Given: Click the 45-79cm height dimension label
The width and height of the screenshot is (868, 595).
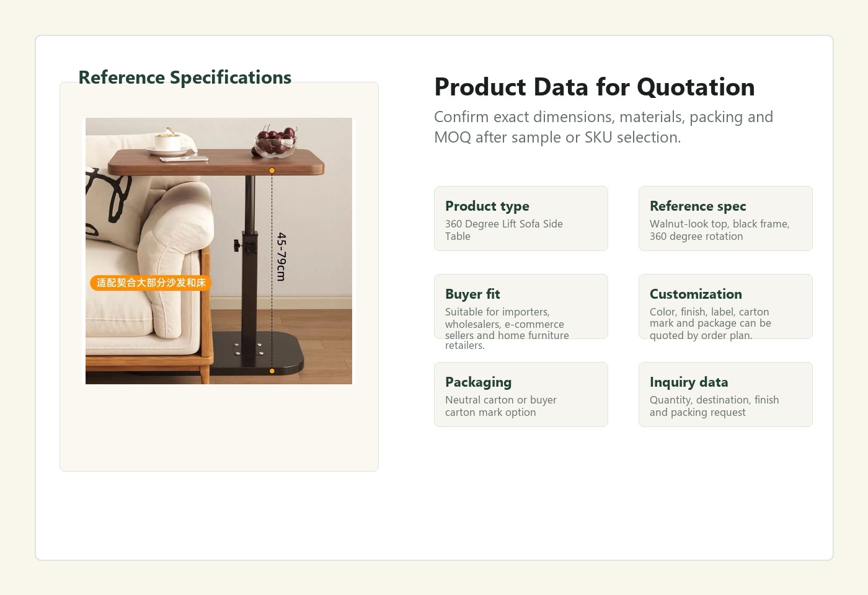Looking at the screenshot, I should click(x=281, y=257).
